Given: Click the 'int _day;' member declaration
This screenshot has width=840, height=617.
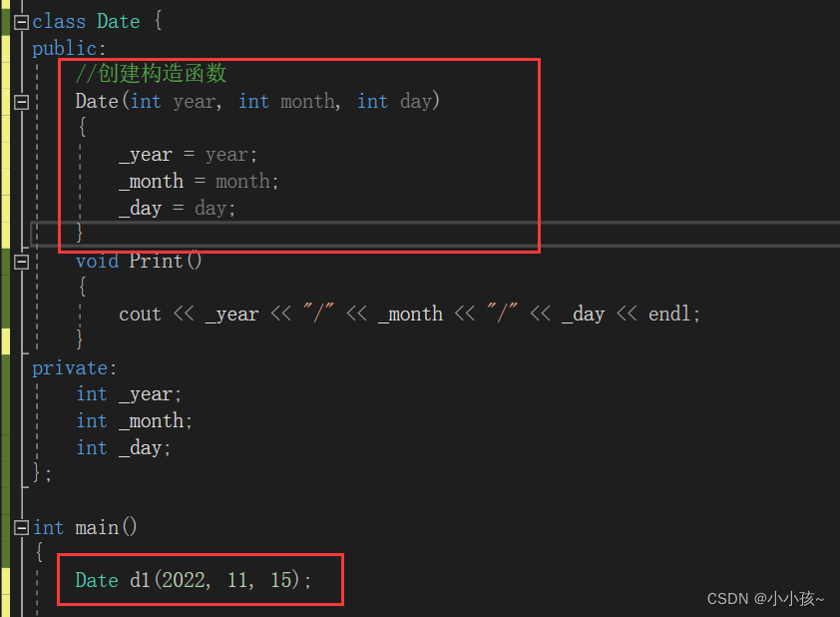Looking at the screenshot, I should point(124,448).
